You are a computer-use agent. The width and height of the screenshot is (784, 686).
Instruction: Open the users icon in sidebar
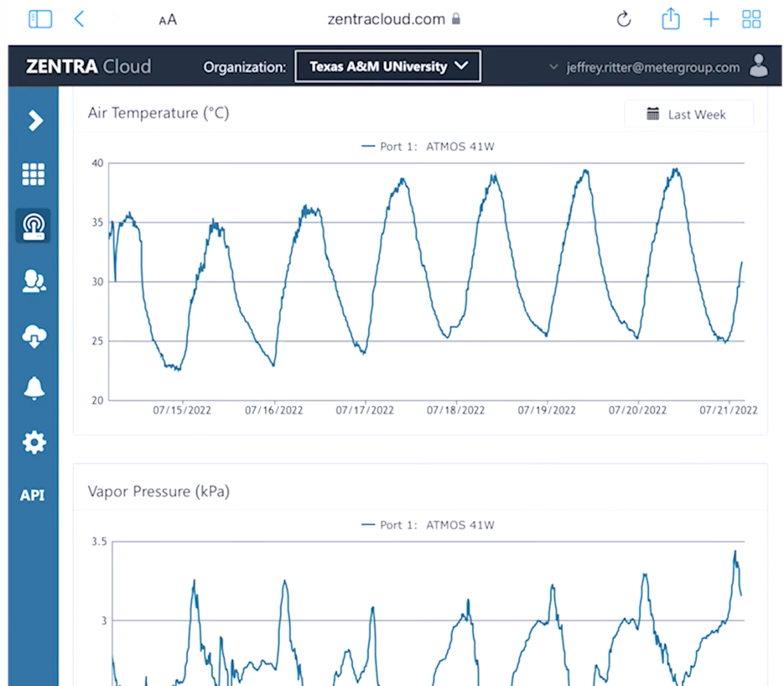coord(33,281)
